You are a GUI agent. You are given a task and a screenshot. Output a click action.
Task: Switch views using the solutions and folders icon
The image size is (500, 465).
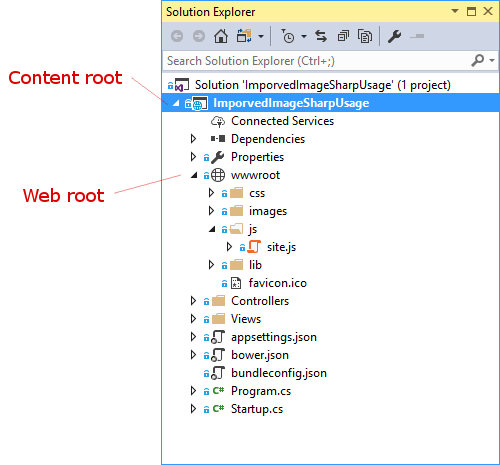click(244, 36)
